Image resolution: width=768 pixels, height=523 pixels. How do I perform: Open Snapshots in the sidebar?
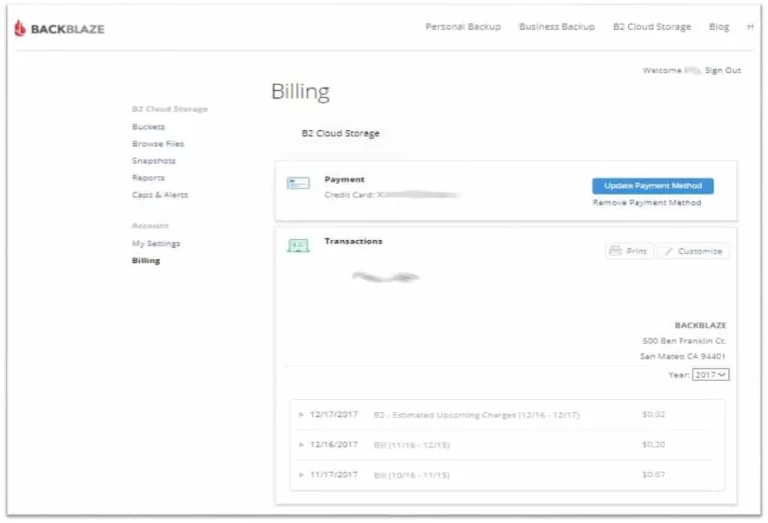coord(154,161)
